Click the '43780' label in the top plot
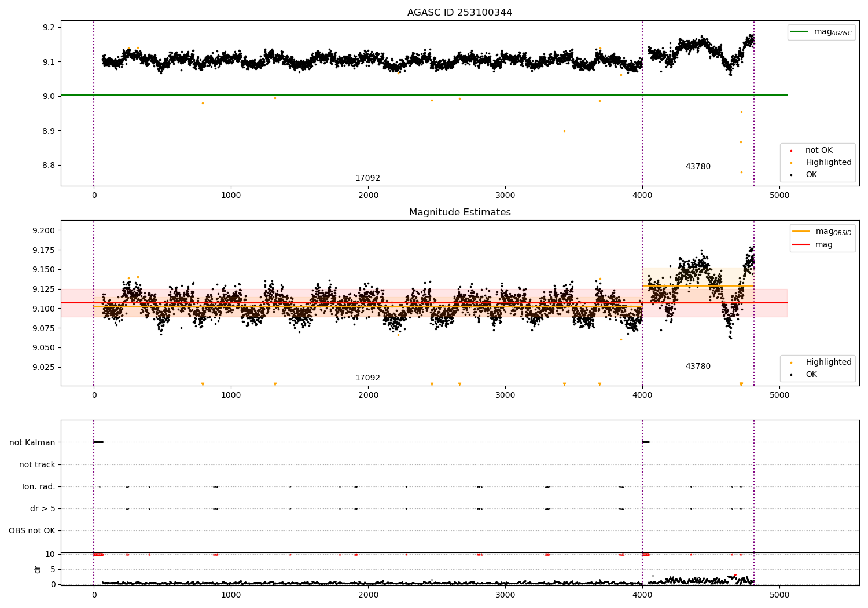Viewport: 868px width, 608px height. click(698, 167)
